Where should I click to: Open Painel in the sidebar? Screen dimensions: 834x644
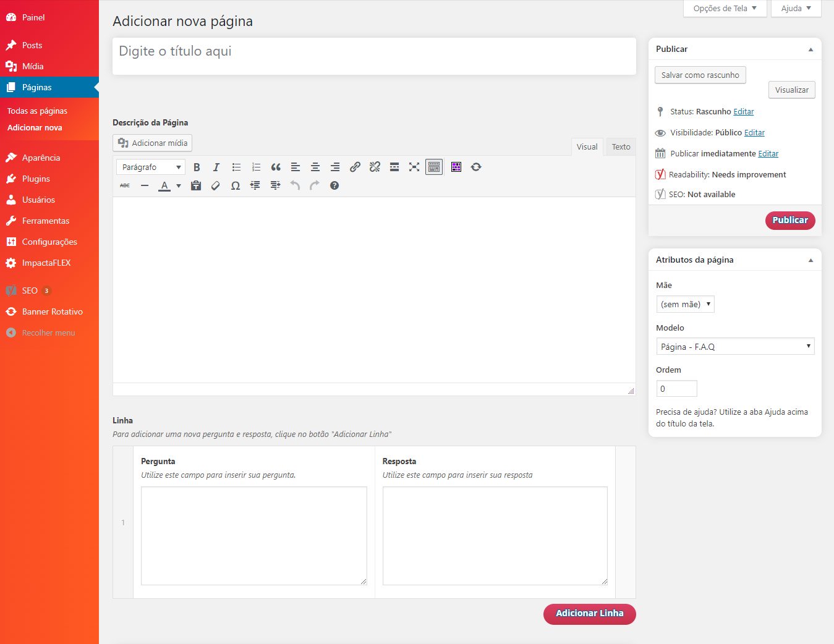tap(49, 17)
